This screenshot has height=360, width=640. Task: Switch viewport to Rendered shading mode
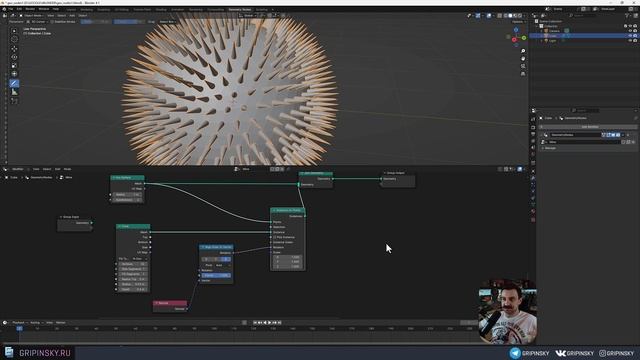point(520,16)
